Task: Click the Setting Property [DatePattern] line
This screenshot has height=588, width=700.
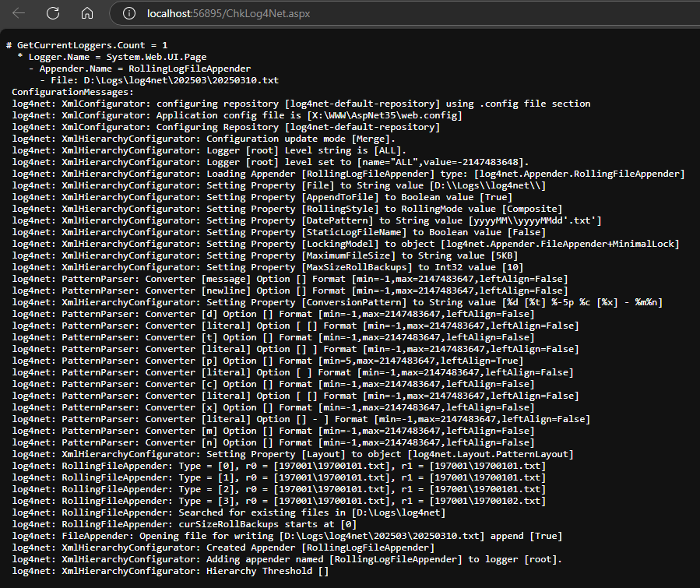Action: coord(307,220)
